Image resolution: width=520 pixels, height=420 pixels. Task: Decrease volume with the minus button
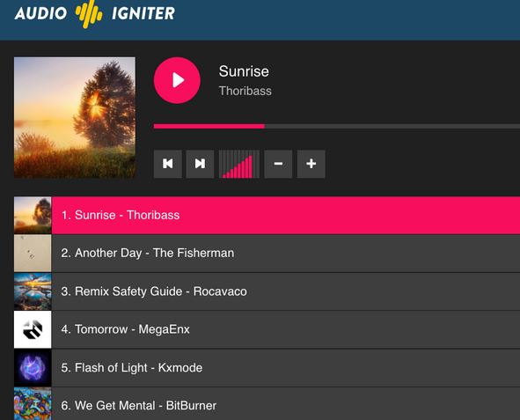point(278,164)
